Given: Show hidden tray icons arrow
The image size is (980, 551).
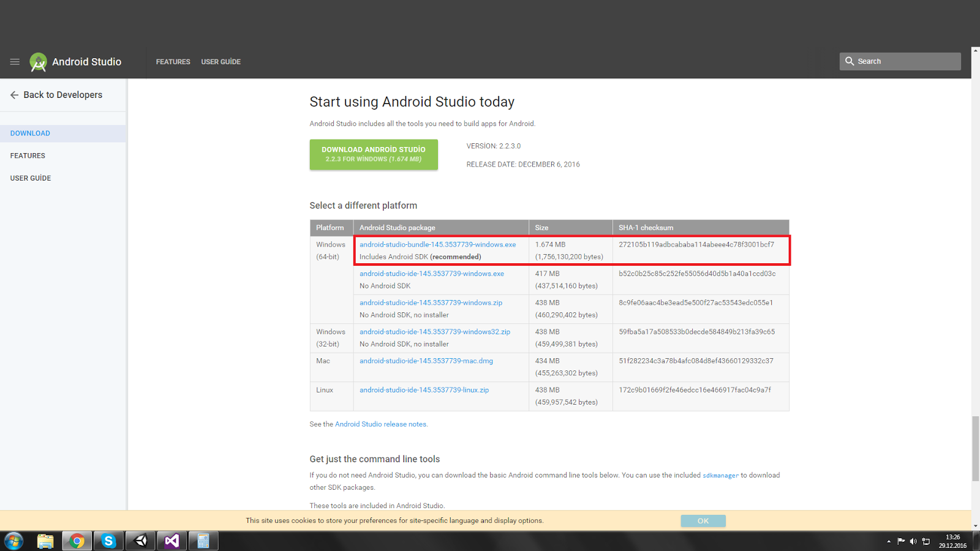Looking at the screenshot, I should pyautogui.click(x=889, y=541).
